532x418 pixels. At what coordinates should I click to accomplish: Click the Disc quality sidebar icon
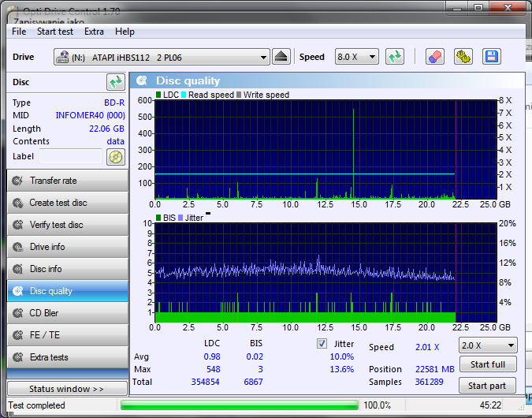tap(17, 291)
